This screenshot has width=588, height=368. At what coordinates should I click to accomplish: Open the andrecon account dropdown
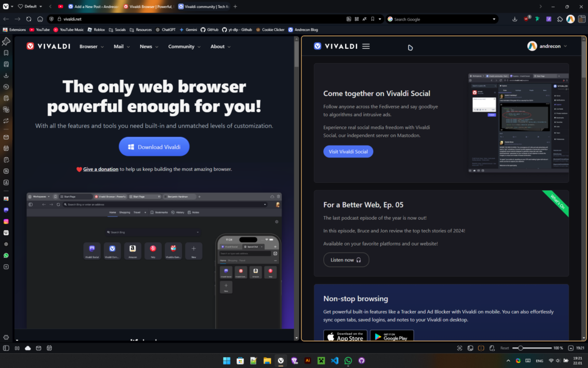click(x=547, y=46)
